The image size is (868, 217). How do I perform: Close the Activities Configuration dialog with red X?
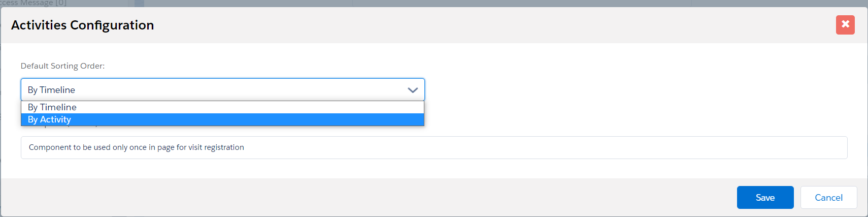tap(845, 24)
